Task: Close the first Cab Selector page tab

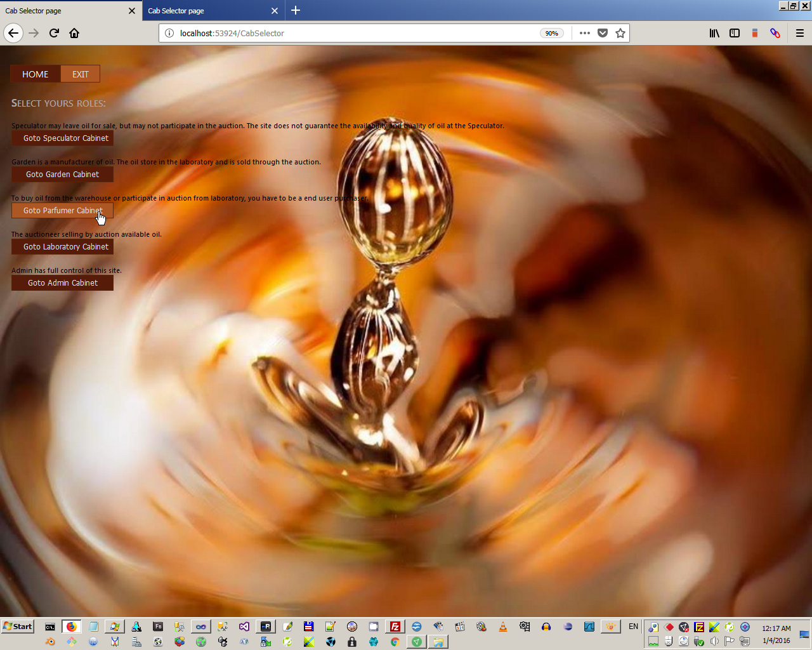Action: (132, 11)
